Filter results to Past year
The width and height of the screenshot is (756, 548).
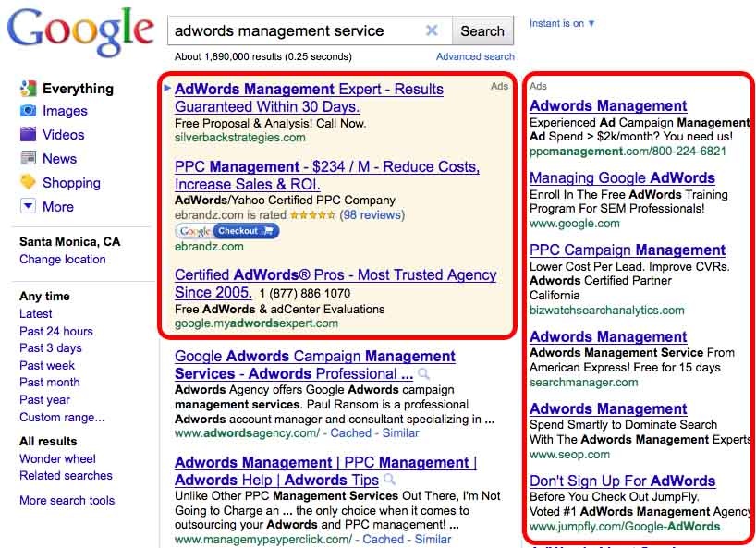(45, 400)
